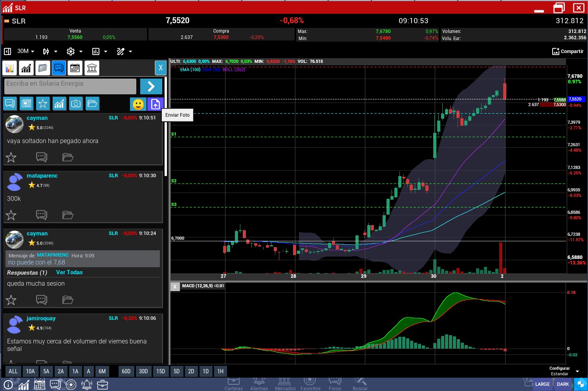Open the calendar icon in bottom bar
This screenshot has height=391, width=588.
click(39, 385)
